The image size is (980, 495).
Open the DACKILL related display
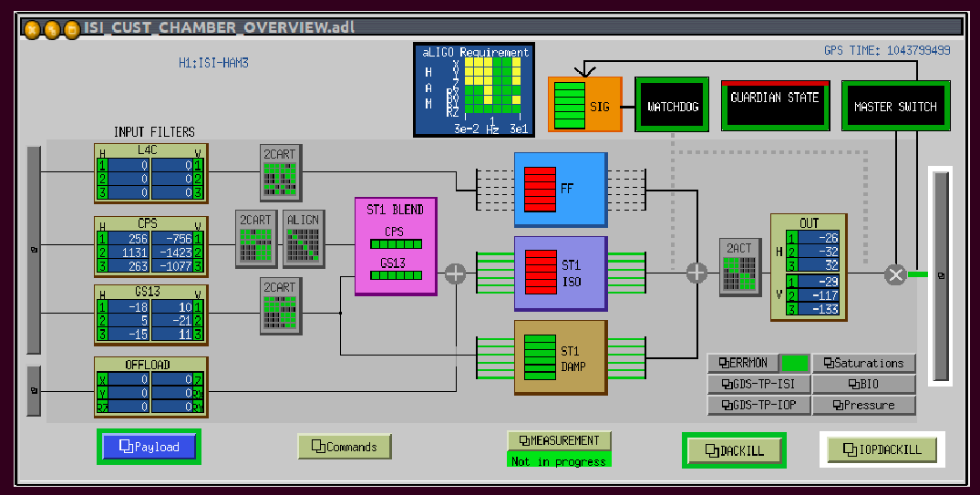point(734,449)
